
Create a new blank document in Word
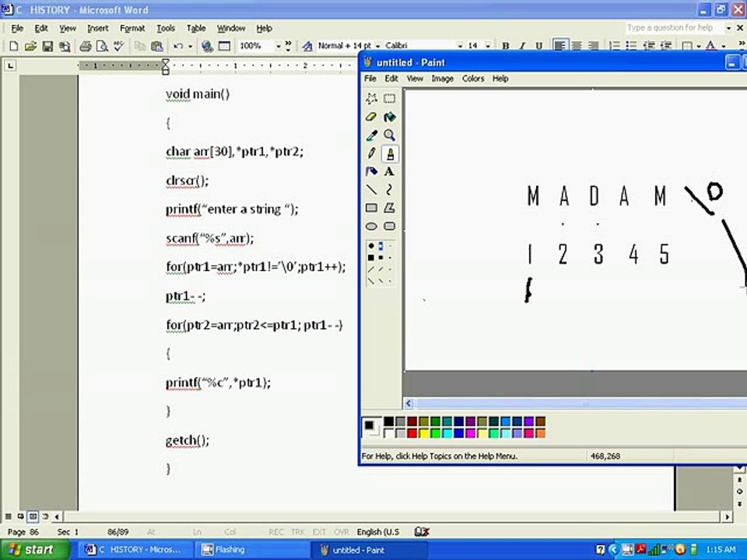coord(14,46)
